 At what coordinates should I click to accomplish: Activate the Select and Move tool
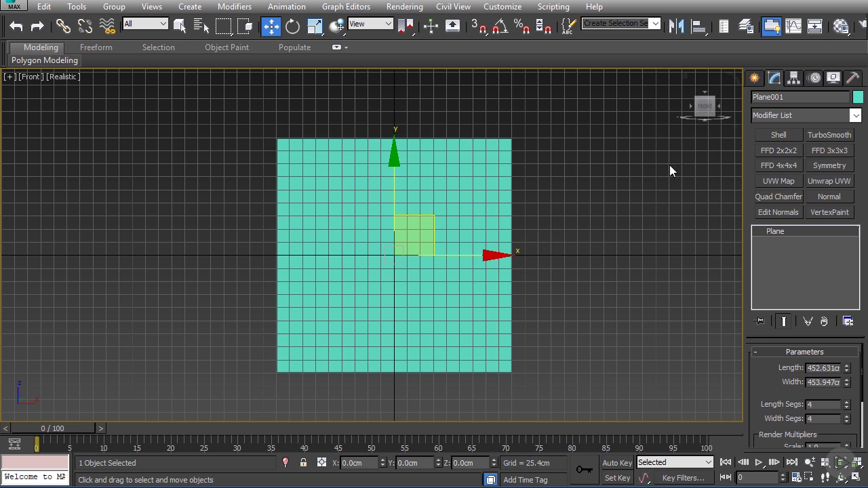tap(271, 26)
